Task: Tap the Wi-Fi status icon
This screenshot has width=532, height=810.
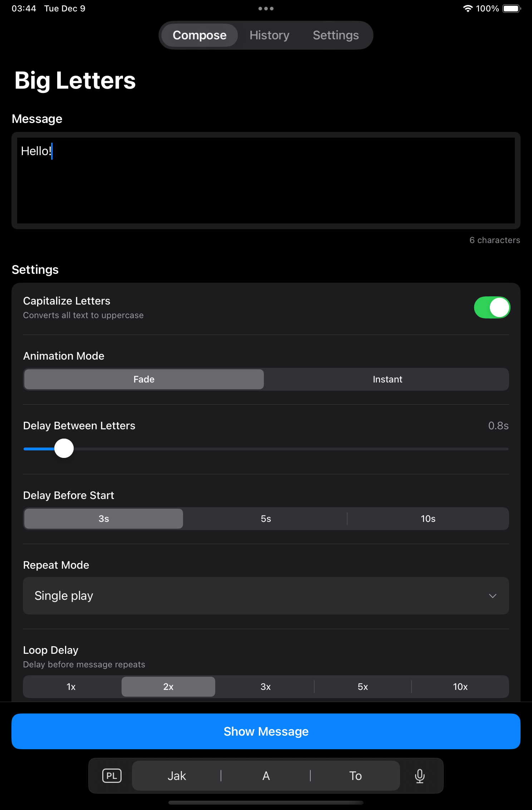Action: (x=468, y=9)
